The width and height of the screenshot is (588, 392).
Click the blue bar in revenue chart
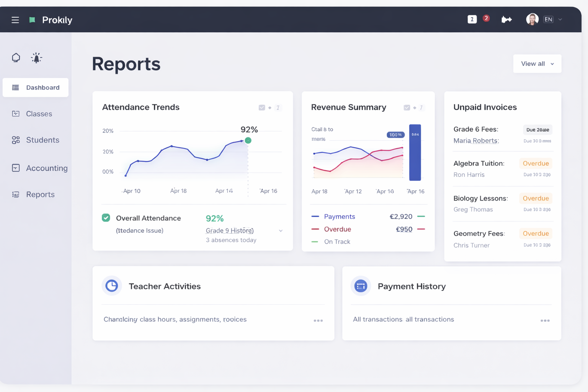[415, 153]
